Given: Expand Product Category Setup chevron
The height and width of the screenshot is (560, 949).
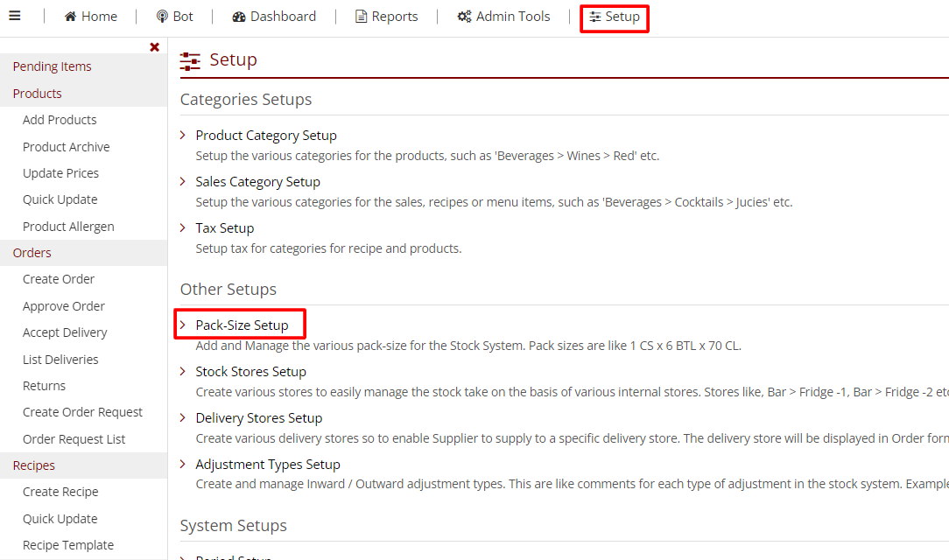Looking at the screenshot, I should pos(183,135).
